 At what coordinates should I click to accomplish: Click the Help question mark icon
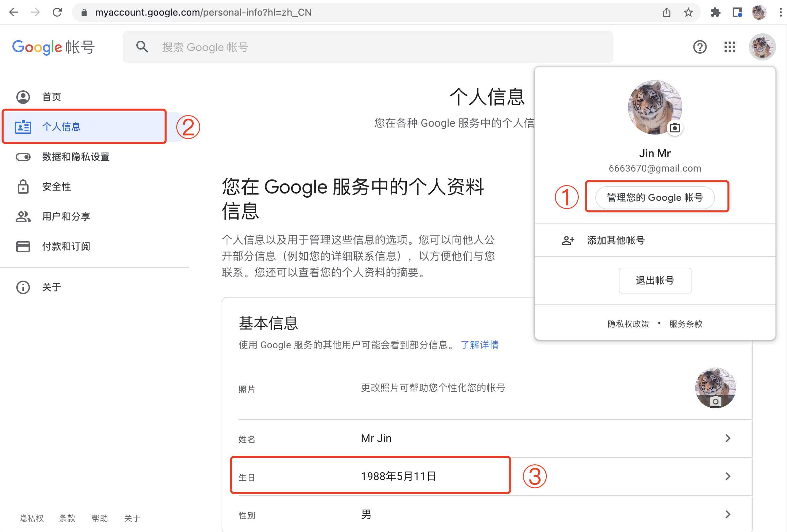700,47
